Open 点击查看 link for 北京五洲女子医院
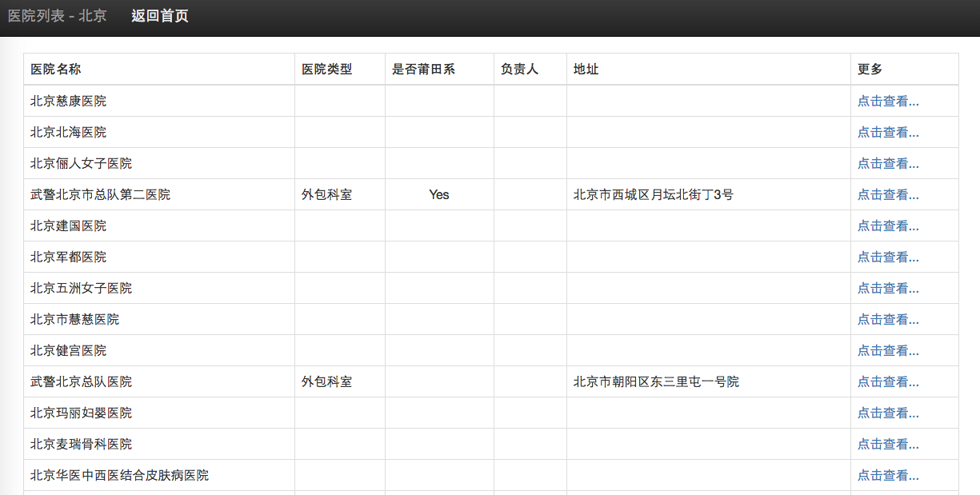 point(888,288)
